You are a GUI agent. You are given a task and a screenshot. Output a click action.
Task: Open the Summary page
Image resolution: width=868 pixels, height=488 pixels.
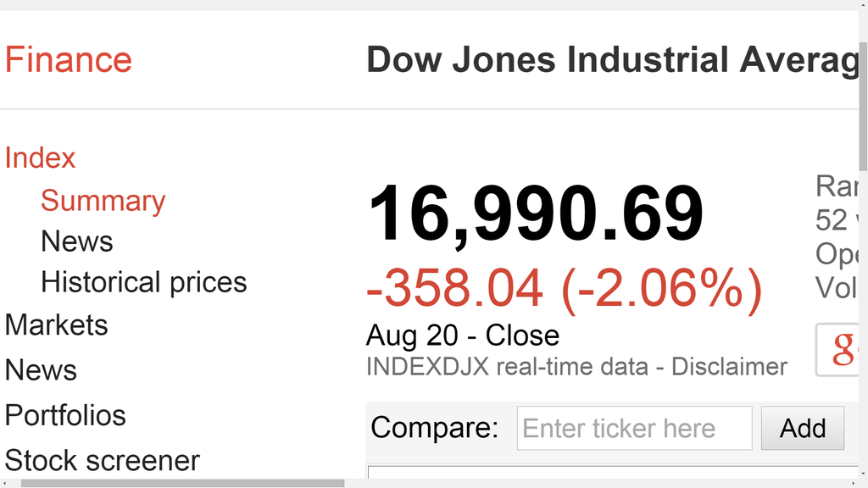[x=103, y=200]
